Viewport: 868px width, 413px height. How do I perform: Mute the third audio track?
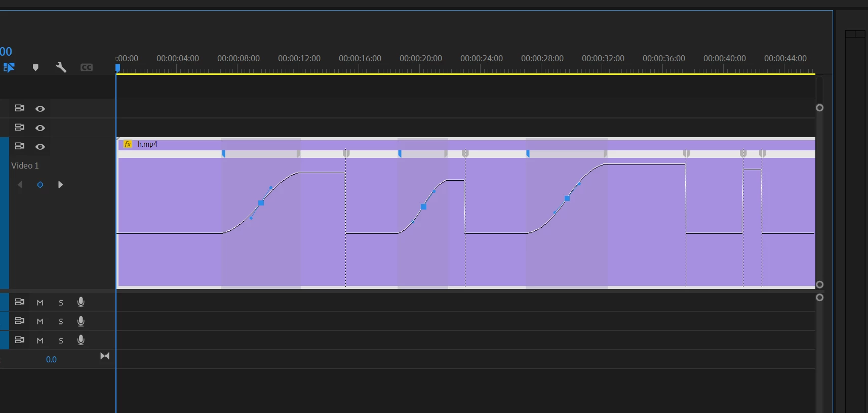(x=40, y=341)
